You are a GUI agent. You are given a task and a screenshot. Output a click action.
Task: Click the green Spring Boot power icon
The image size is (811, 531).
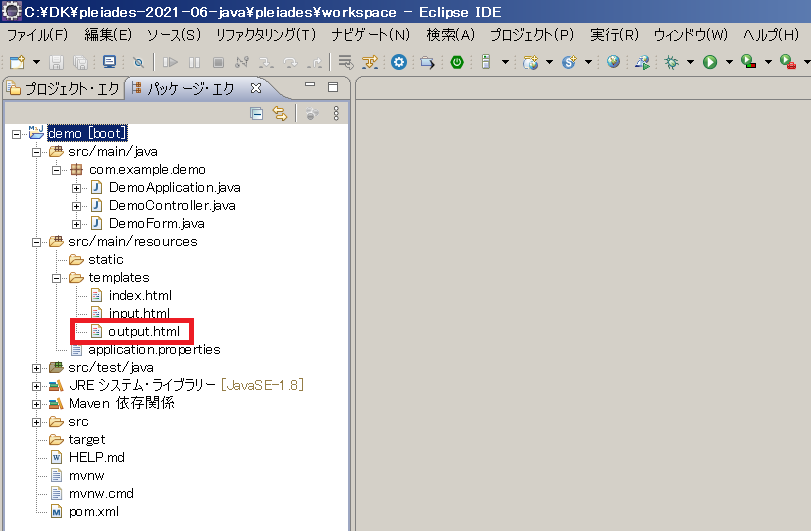457,63
